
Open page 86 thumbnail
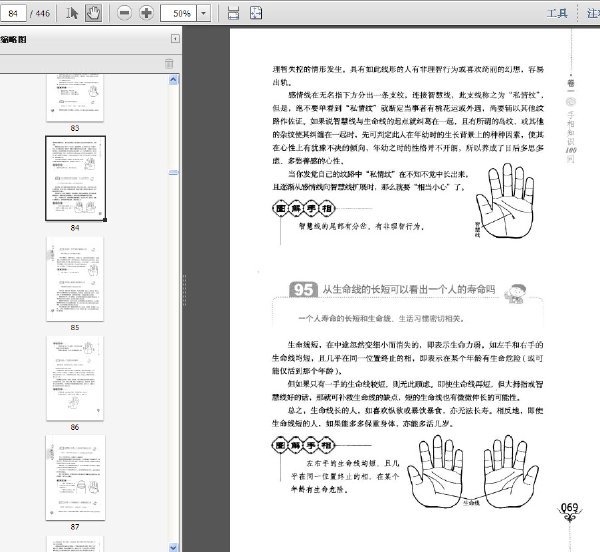click(75, 378)
